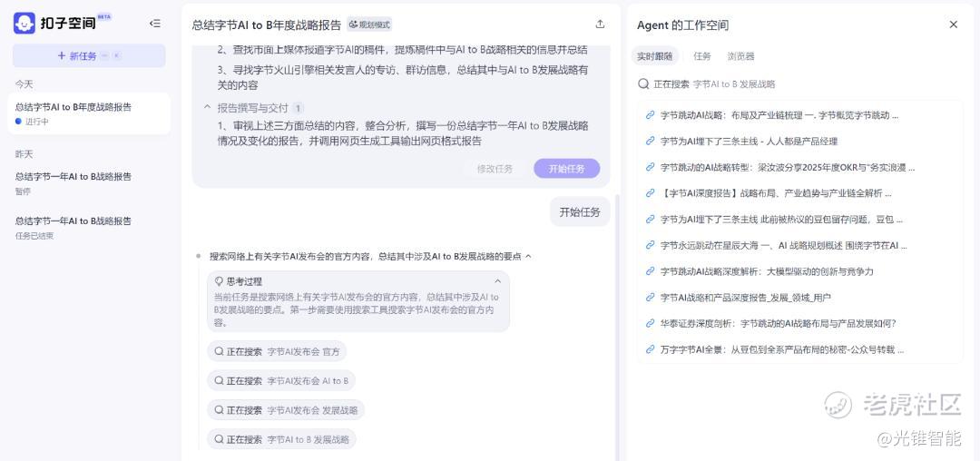Image resolution: width=980 pixels, height=461 pixels.
Task: Open yesterday's paused task marked 暂停
Action: click(x=89, y=183)
